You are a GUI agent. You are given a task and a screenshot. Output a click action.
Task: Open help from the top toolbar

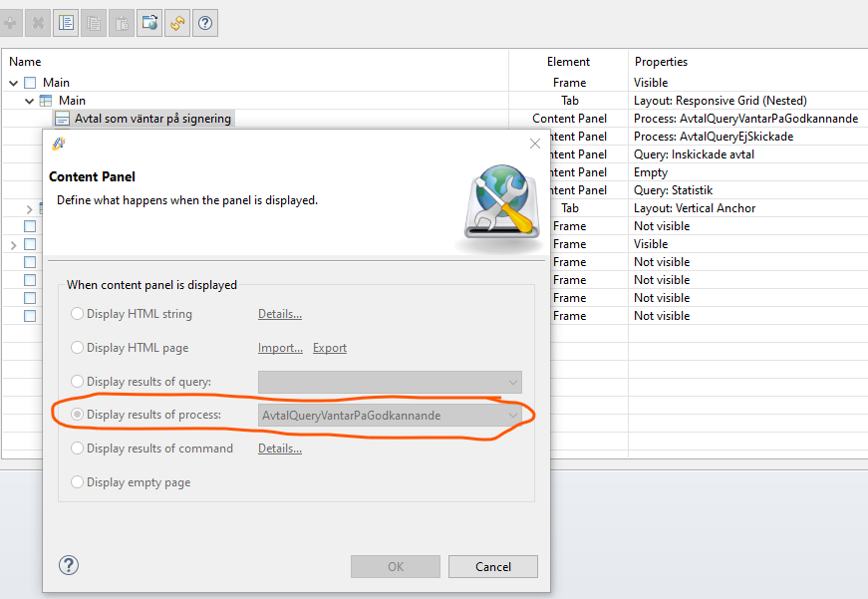[205, 23]
